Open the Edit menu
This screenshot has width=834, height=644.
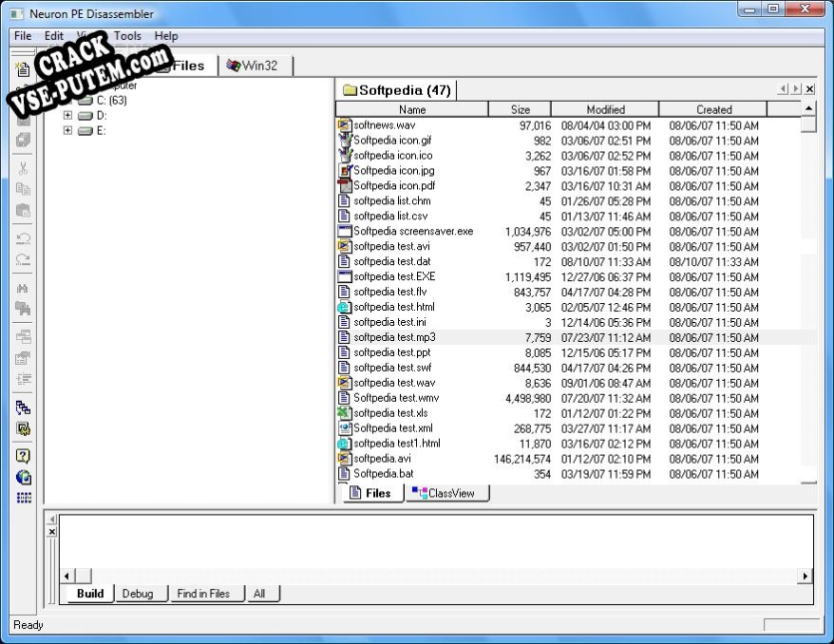54,36
